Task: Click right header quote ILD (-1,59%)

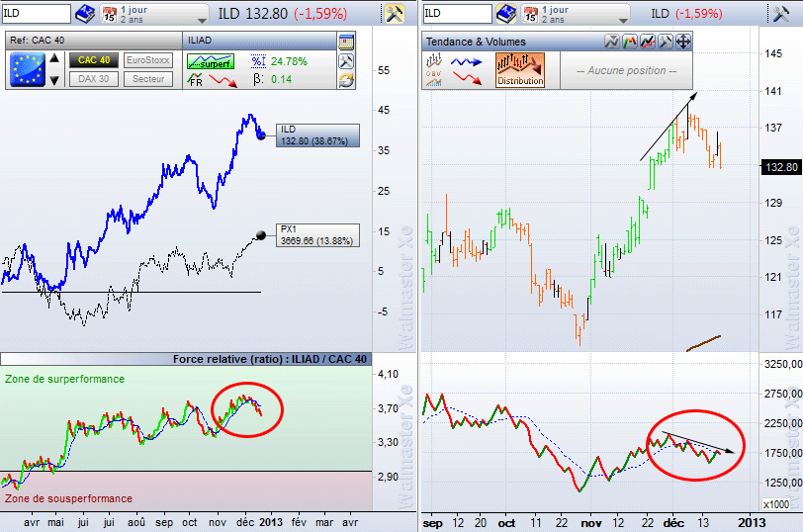Action: tap(686, 14)
